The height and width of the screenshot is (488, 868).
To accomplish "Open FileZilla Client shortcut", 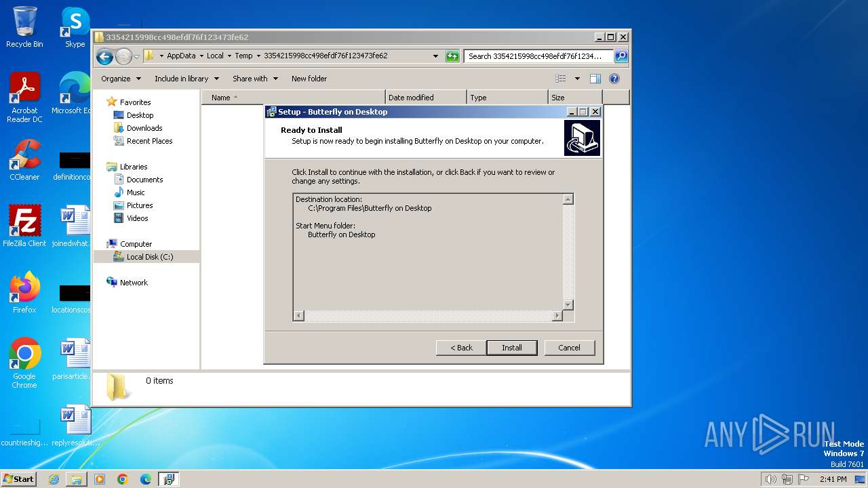I will coord(24,226).
